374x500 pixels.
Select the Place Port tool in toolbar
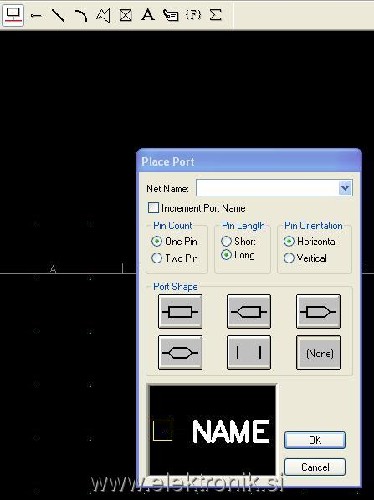(x=13, y=15)
